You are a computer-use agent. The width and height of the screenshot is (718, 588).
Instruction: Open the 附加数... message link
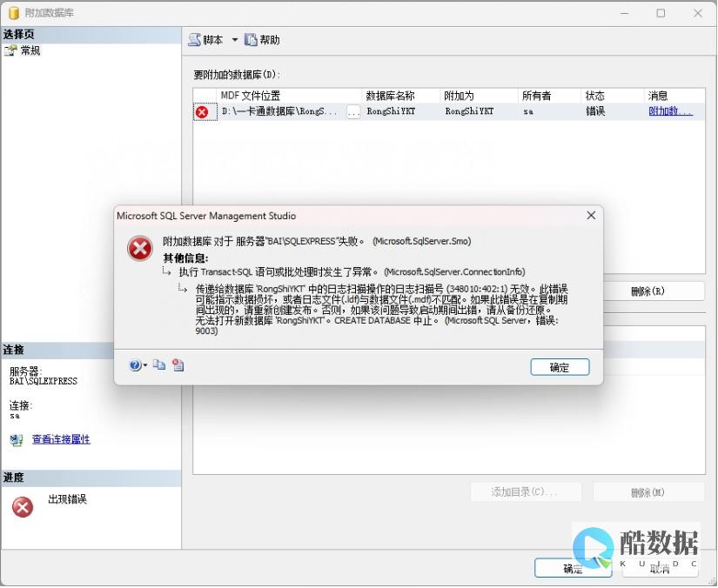(670, 110)
